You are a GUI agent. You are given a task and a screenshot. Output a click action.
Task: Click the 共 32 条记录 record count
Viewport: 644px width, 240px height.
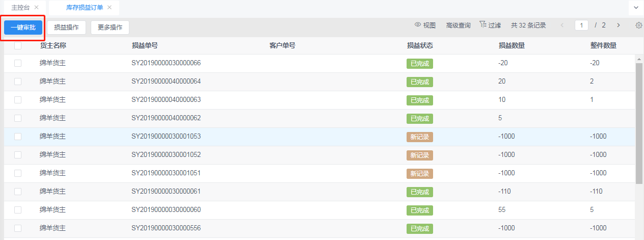528,25
